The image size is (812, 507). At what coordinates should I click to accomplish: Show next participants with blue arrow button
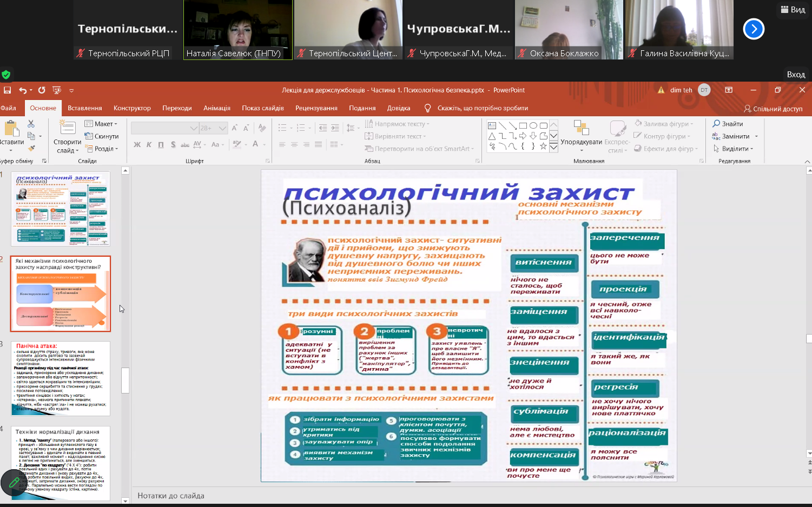coord(754,29)
